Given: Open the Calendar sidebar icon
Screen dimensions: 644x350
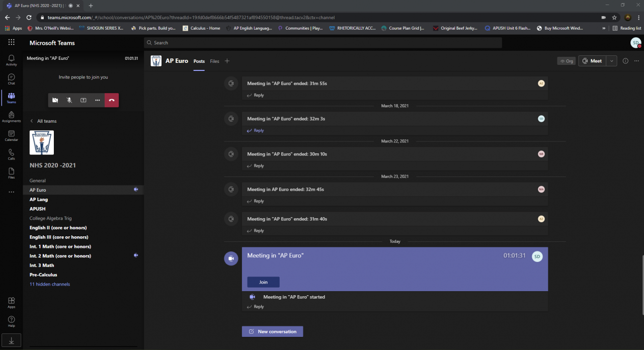Looking at the screenshot, I should pyautogui.click(x=11, y=135).
